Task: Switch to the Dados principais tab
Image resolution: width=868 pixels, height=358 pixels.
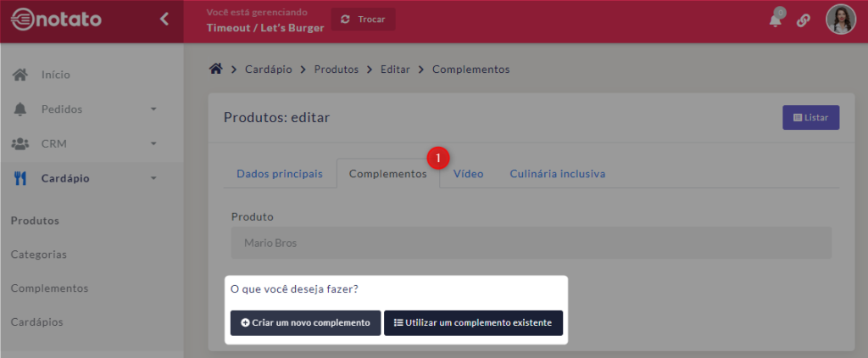Action: click(279, 173)
